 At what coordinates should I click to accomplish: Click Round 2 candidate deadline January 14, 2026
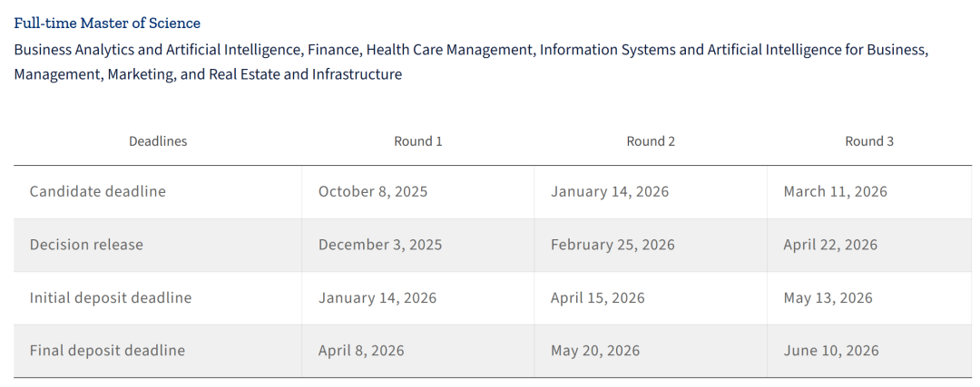[x=610, y=192]
